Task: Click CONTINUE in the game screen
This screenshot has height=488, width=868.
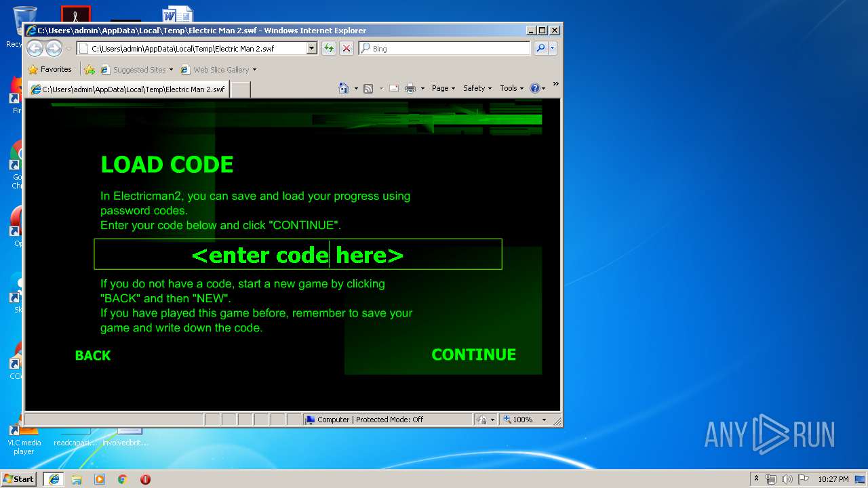Action: 473,354
